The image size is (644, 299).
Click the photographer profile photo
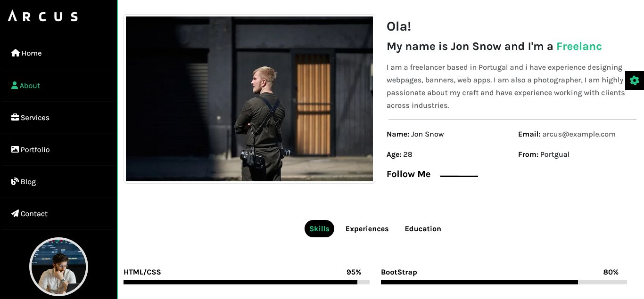[249, 99]
